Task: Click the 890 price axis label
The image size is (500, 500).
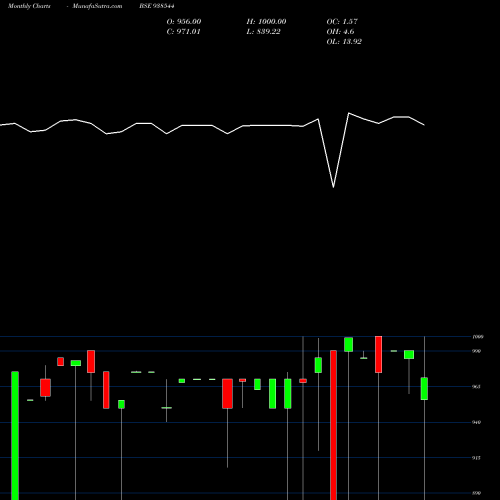Action: (477, 493)
